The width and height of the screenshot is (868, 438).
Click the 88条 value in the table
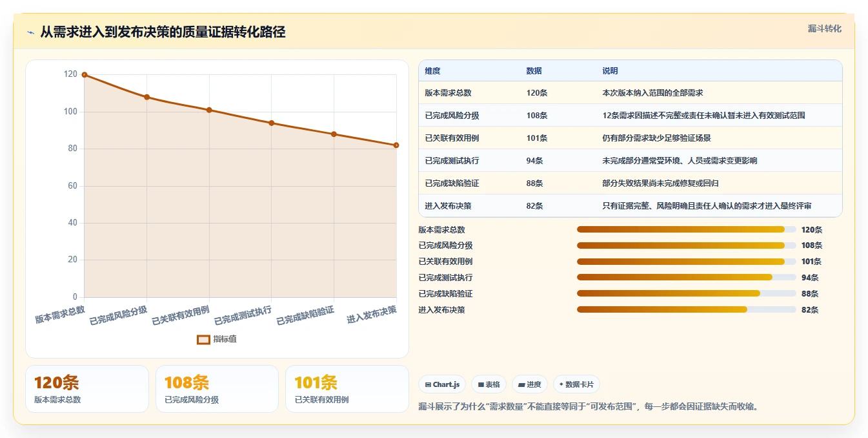(534, 183)
